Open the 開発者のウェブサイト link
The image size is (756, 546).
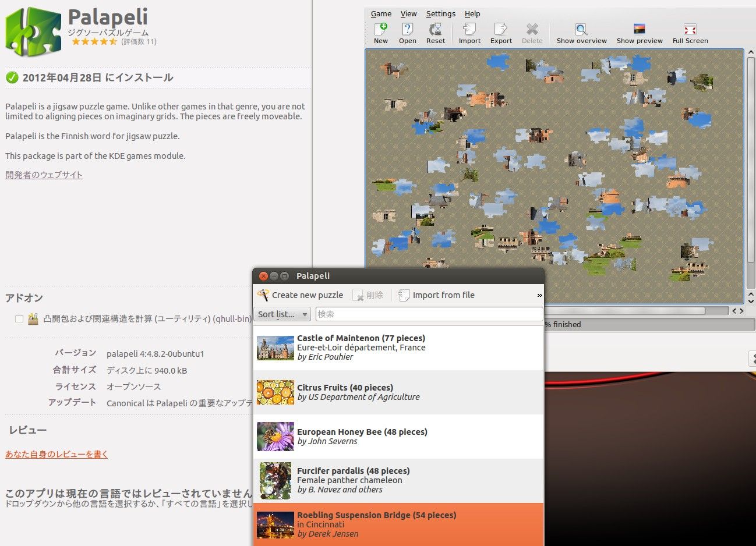click(x=44, y=175)
